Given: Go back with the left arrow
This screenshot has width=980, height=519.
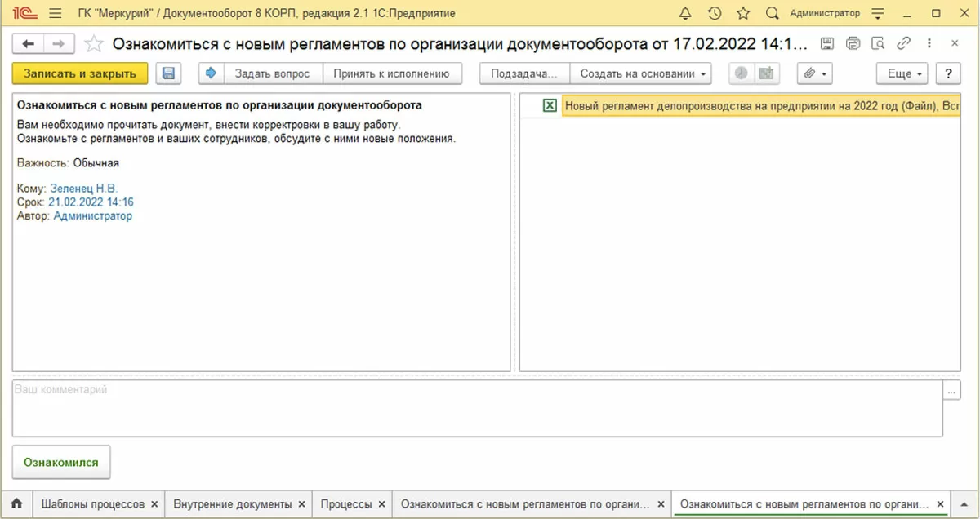Looking at the screenshot, I should point(29,43).
